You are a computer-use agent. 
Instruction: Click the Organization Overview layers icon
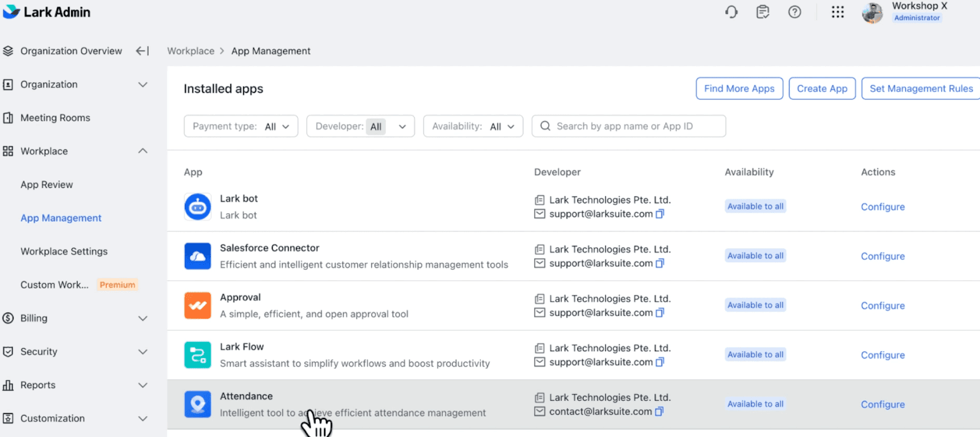[x=8, y=51]
